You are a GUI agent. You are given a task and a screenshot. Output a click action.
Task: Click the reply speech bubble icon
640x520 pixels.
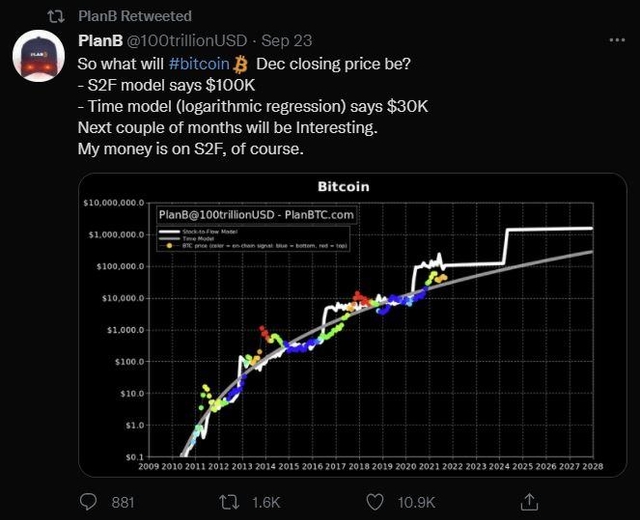coord(91,499)
